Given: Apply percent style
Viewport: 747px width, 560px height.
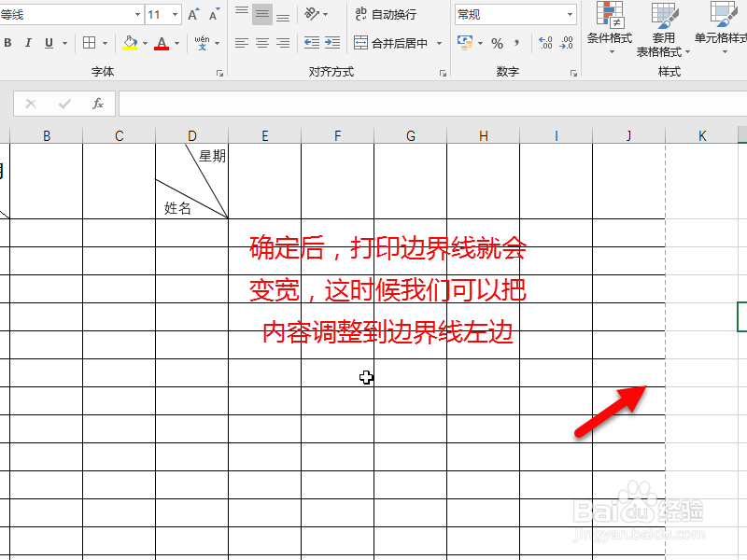Looking at the screenshot, I should (x=498, y=43).
